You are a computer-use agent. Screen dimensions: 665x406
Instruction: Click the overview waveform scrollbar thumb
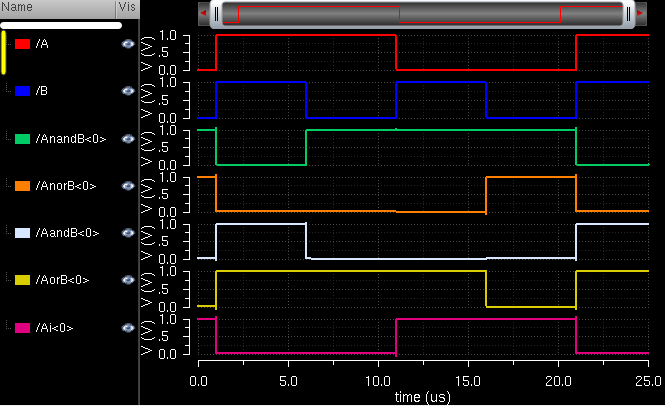[x=422, y=14]
